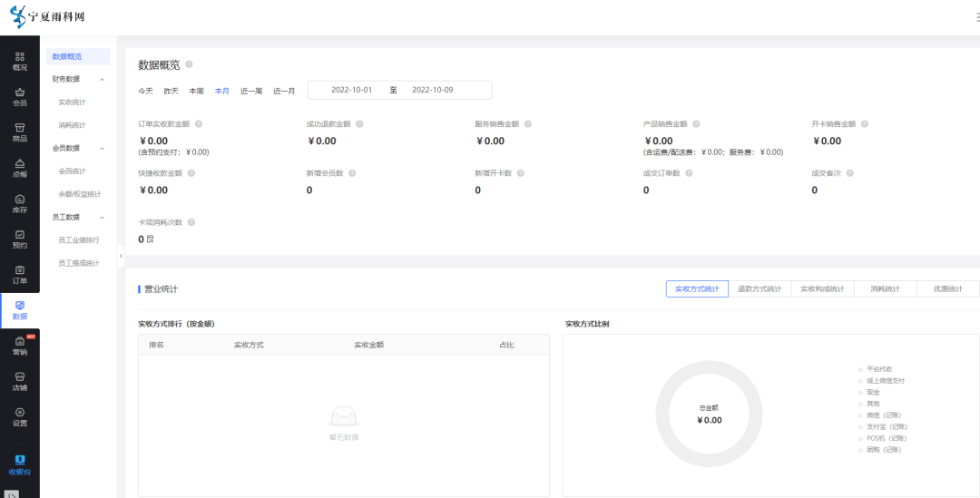Toggle 团购（记账）legend entry
This screenshot has height=498, width=980.
[880, 450]
